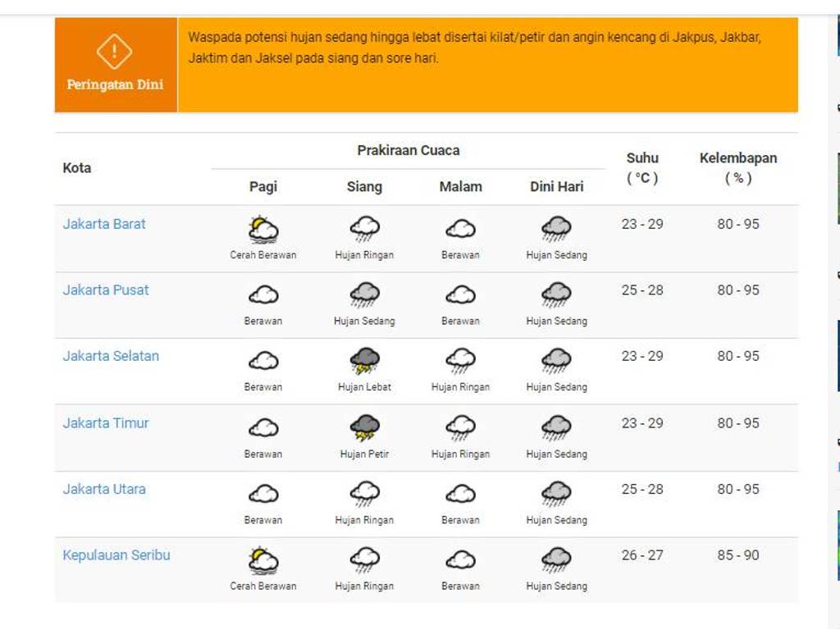Click Kepulauan Seribu Malam Berawan icon
Image resolution: width=840 pixels, height=630 pixels.
460,560
